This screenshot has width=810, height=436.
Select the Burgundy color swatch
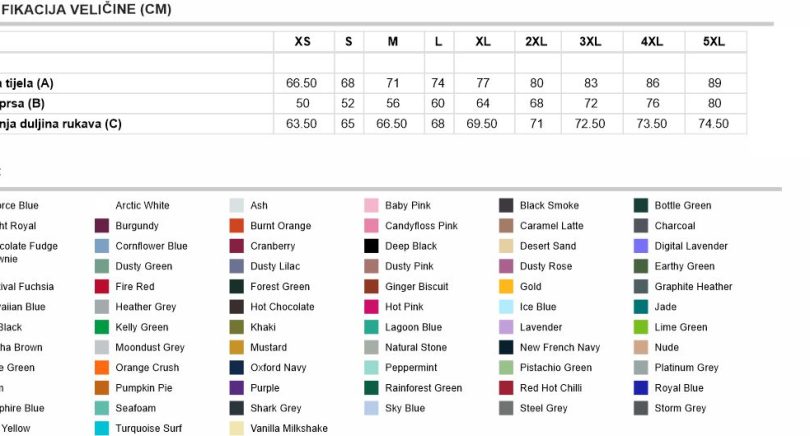pyautogui.click(x=102, y=226)
